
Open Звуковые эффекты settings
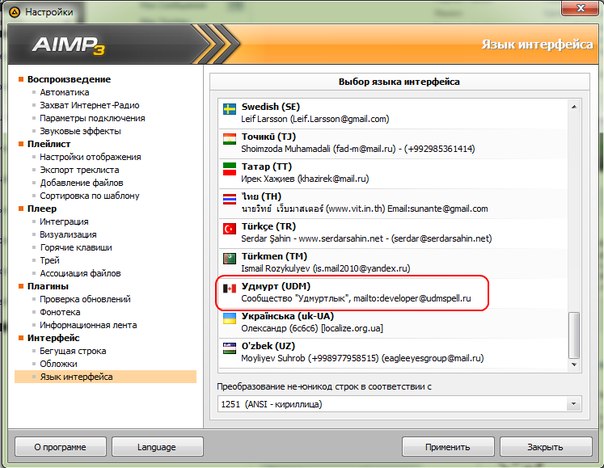coord(81,131)
